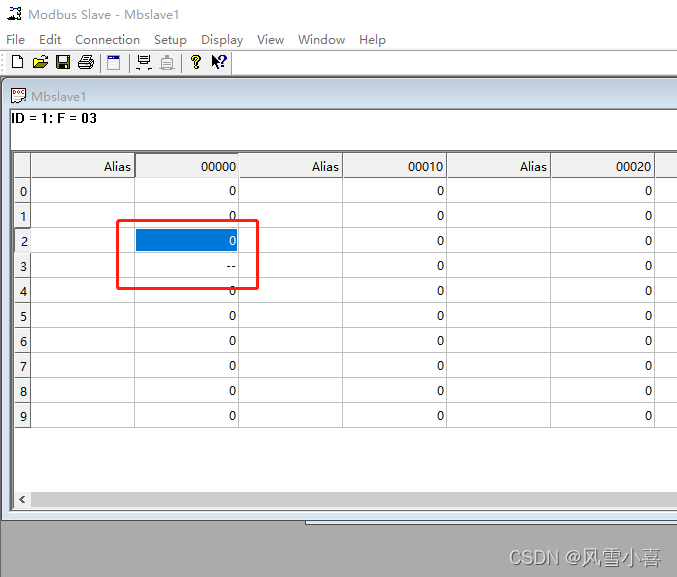Click the context help arrow icon

coord(219,62)
